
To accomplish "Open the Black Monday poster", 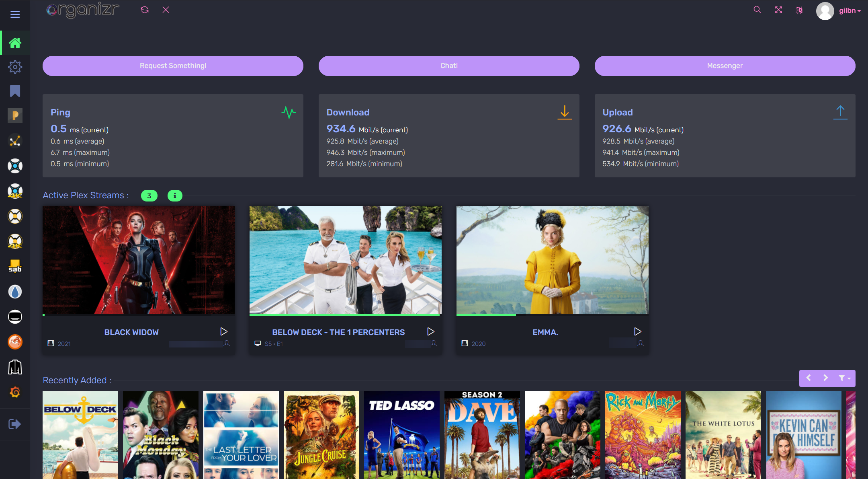I will pos(161,435).
